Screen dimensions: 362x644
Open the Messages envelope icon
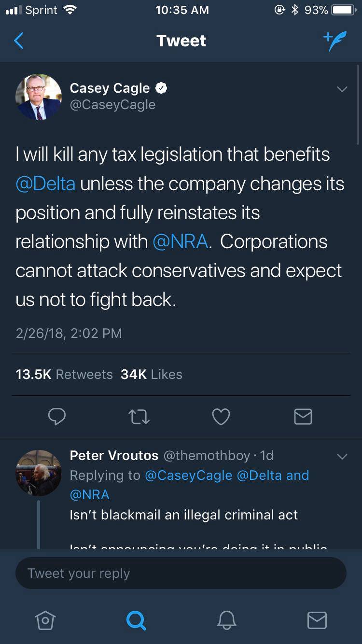tap(317, 621)
